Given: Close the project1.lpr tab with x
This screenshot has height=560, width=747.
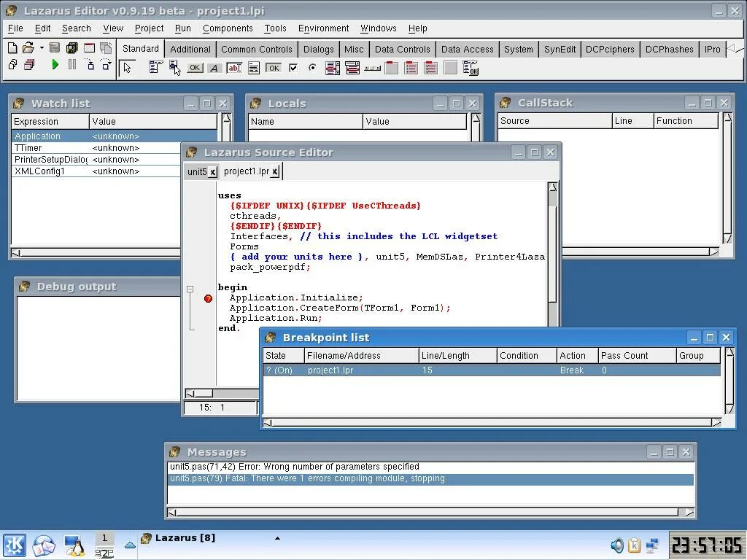Looking at the screenshot, I should tap(275, 172).
